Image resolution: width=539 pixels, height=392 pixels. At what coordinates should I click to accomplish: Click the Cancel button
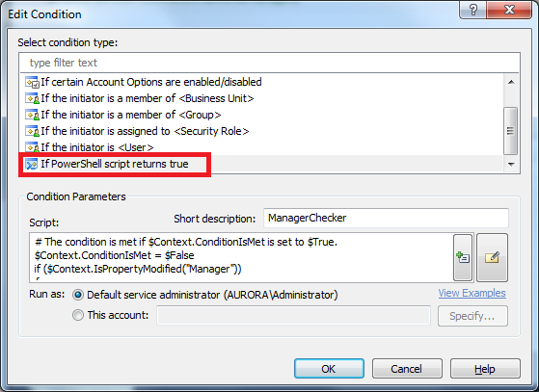407,369
